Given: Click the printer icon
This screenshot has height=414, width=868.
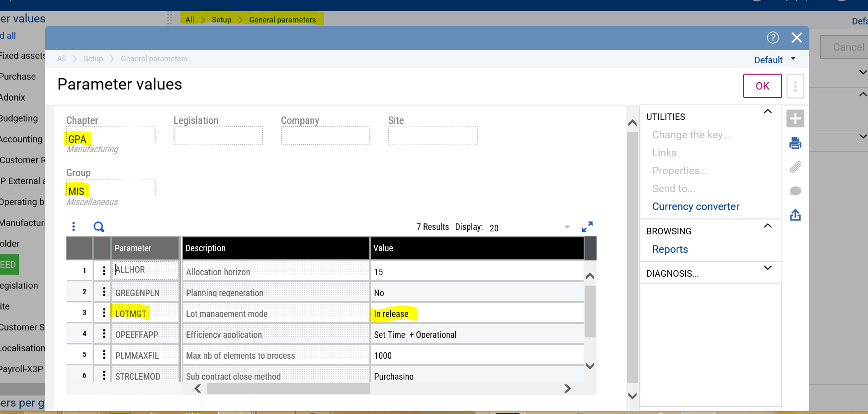Looking at the screenshot, I should tap(795, 143).
